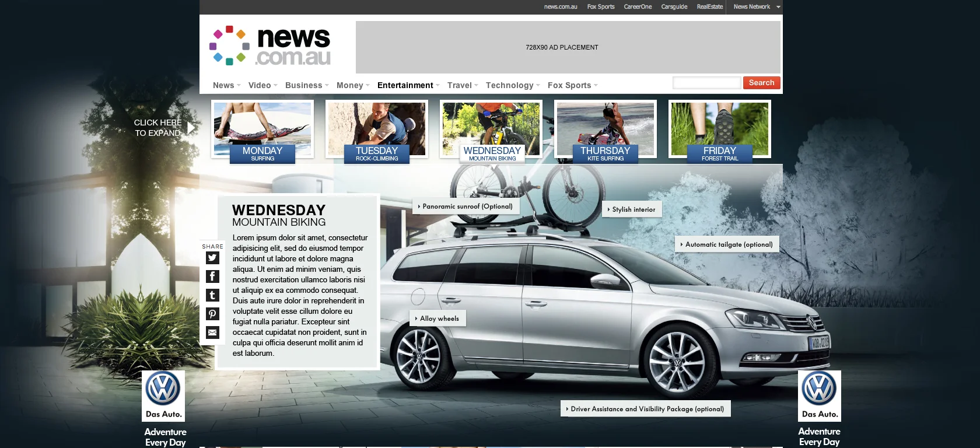Select the Tuesday Rock-Climbing tab
The image size is (980, 448).
[x=377, y=131]
